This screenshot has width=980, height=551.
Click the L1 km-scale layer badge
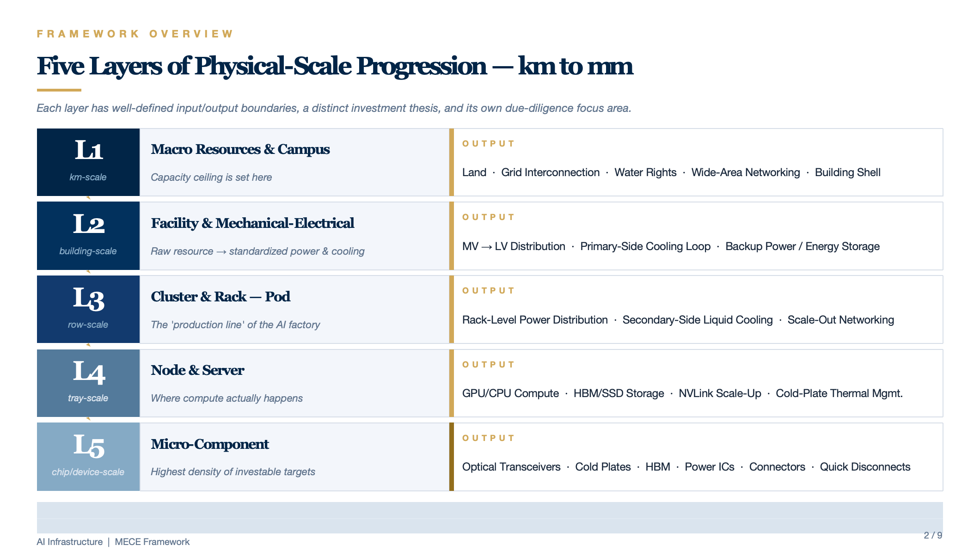(88, 162)
